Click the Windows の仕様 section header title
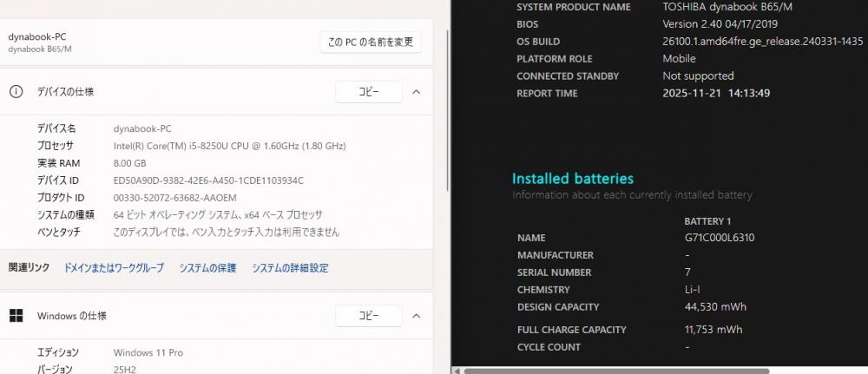The image size is (868, 374). coord(72,316)
